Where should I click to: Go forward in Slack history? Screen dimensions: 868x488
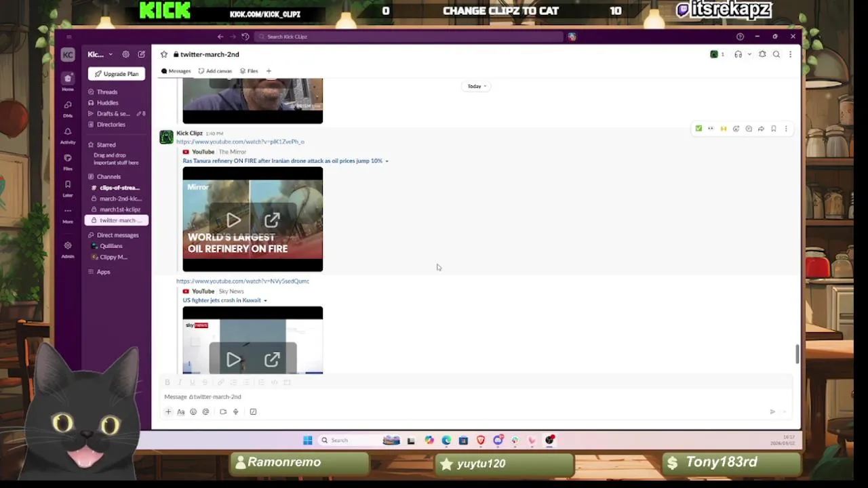point(233,37)
